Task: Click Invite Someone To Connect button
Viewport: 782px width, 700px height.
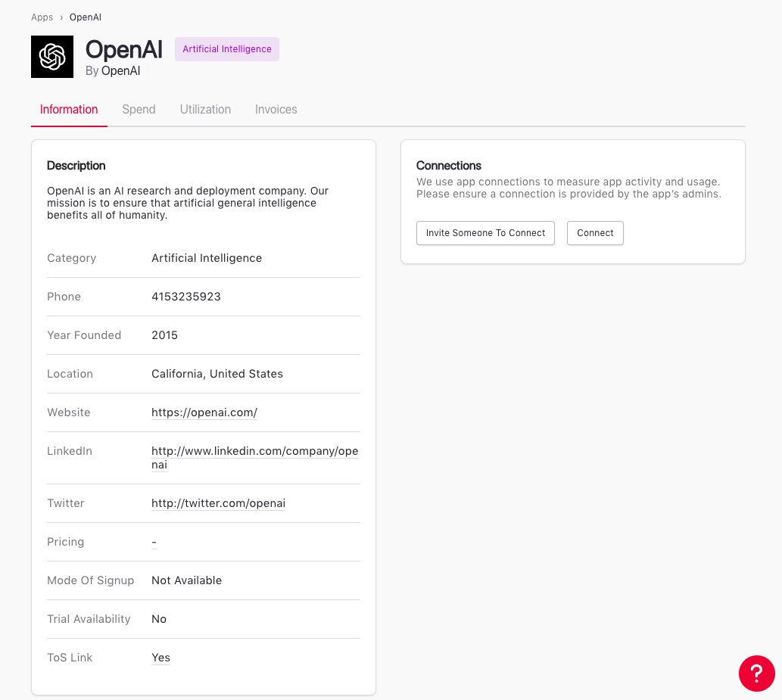Action: [485, 233]
